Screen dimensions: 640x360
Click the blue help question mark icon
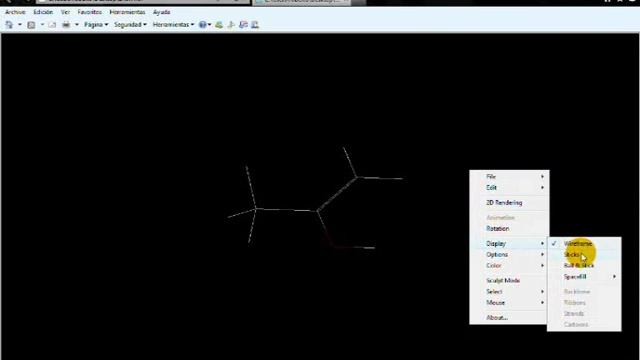(202, 25)
